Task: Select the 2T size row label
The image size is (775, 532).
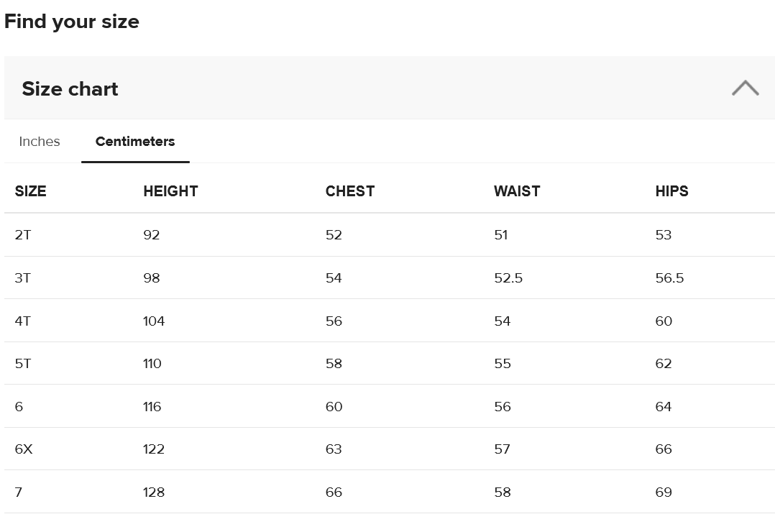Action: click(x=23, y=235)
